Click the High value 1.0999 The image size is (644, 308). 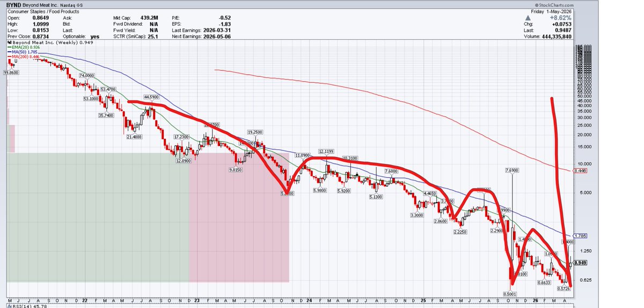point(42,24)
